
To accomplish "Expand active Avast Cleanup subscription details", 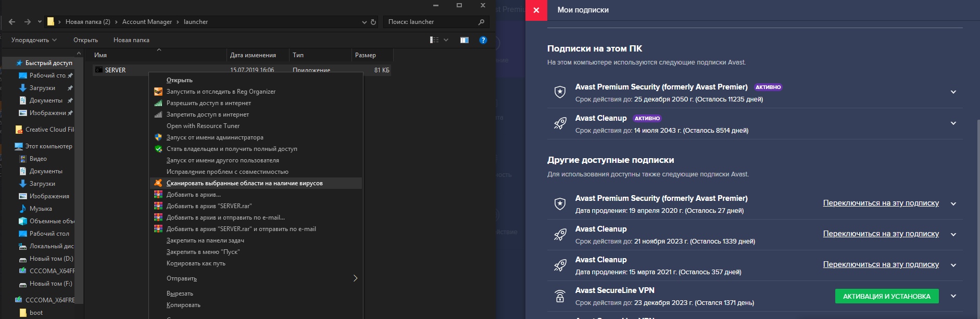I will click(953, 123).
